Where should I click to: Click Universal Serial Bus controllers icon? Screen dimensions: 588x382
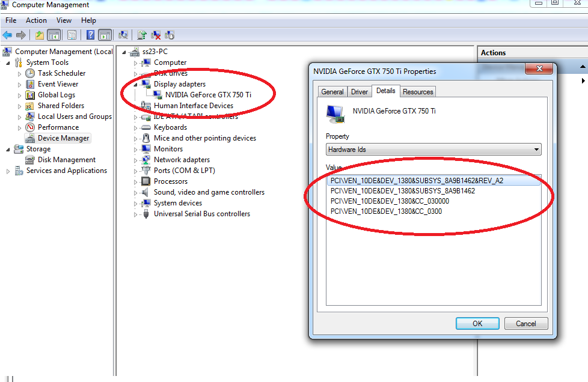click(146, 214)
